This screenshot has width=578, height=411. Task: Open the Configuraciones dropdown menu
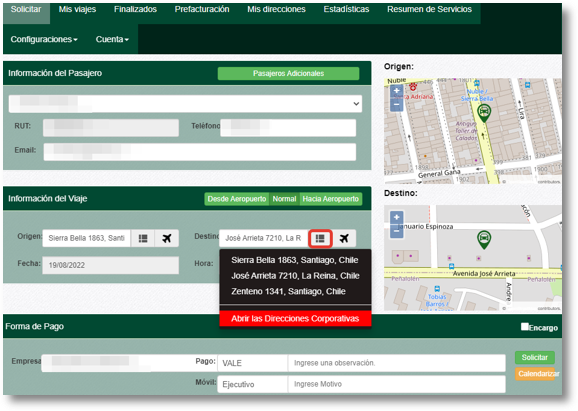44,39
